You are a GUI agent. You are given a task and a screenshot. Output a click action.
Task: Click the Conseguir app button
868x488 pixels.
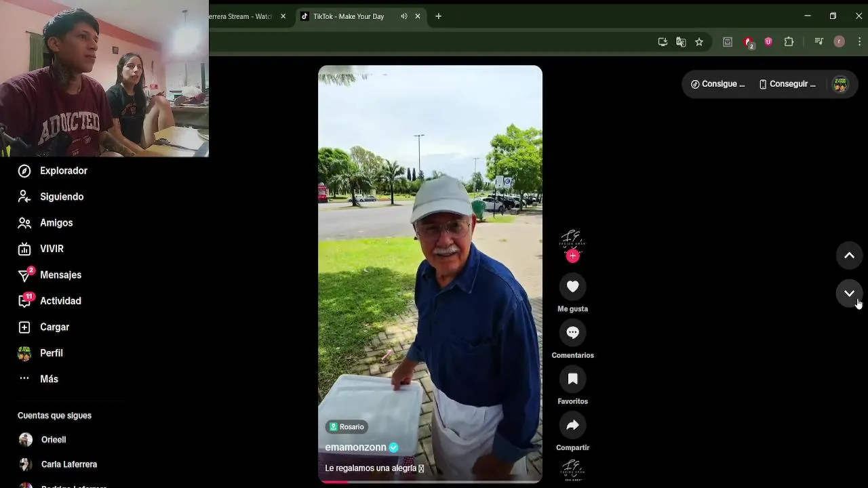pos(787,84)
